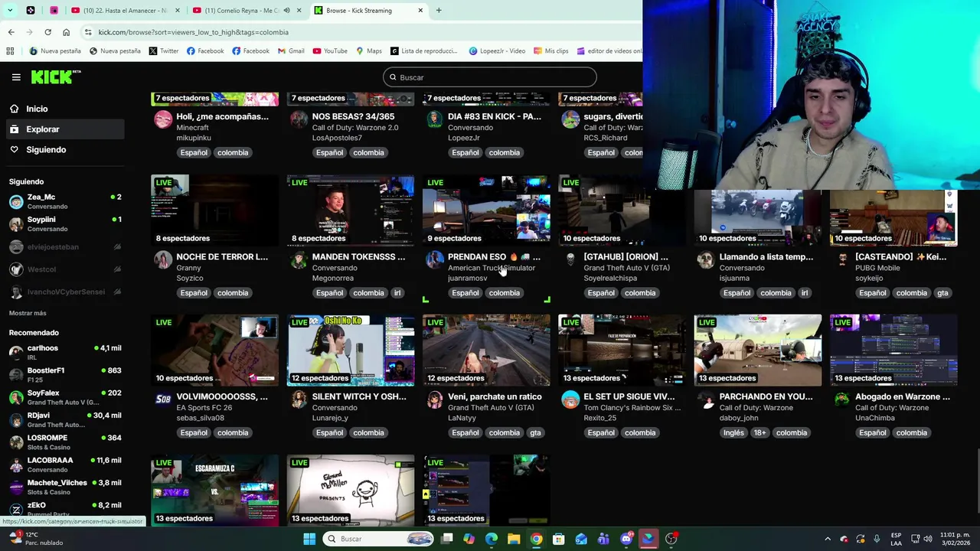Open the NOCHE DE TERROR stream title
This screenshot has width=980, height=551.
tap(222, 257)
